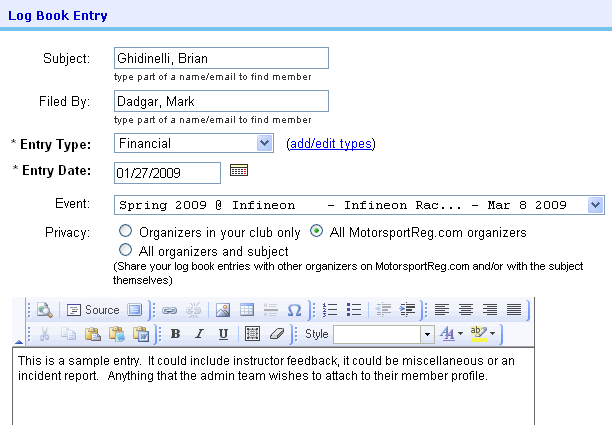Image resolution: width=612 pixels, height=425 pixels.
Task: Align text left
Action: (442, 310)
